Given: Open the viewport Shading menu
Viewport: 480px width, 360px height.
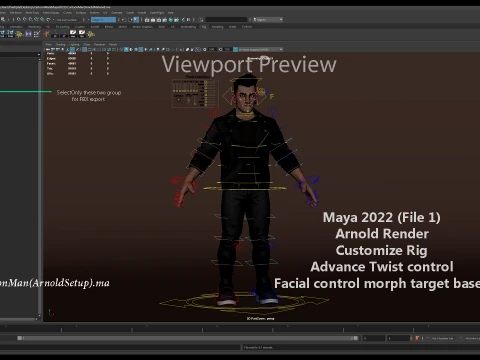Looking at the screenshot, I should pyautogui.click(x=60, y=44).
